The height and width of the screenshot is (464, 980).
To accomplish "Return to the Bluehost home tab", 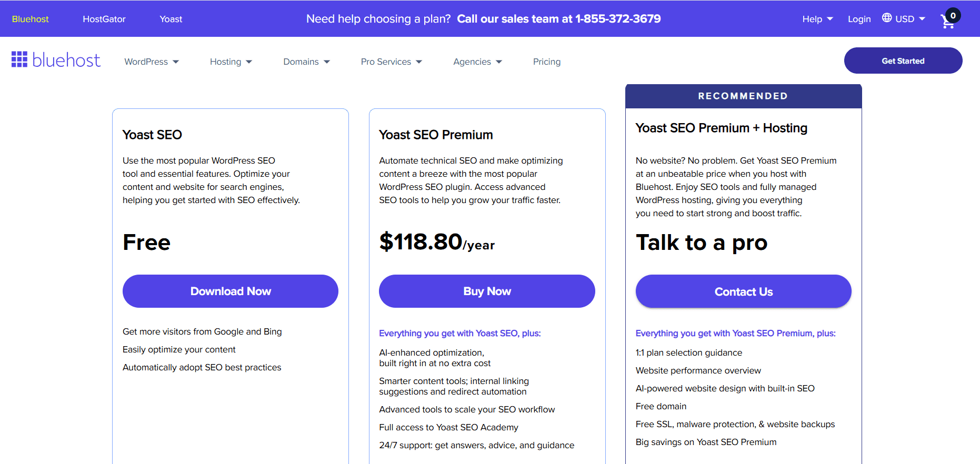I will click(x=30, y=18).
